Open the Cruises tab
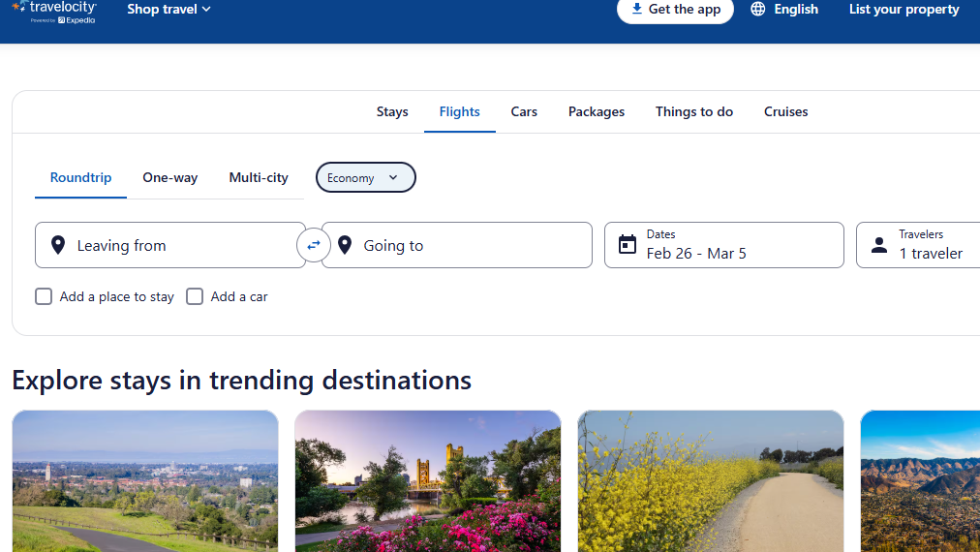This screenshot has height=552, width=980. 785,112
